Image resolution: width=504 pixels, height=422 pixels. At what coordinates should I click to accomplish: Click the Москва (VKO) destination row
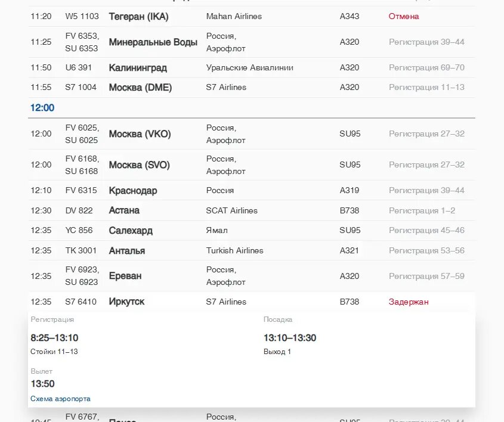(x=252, y=134)
